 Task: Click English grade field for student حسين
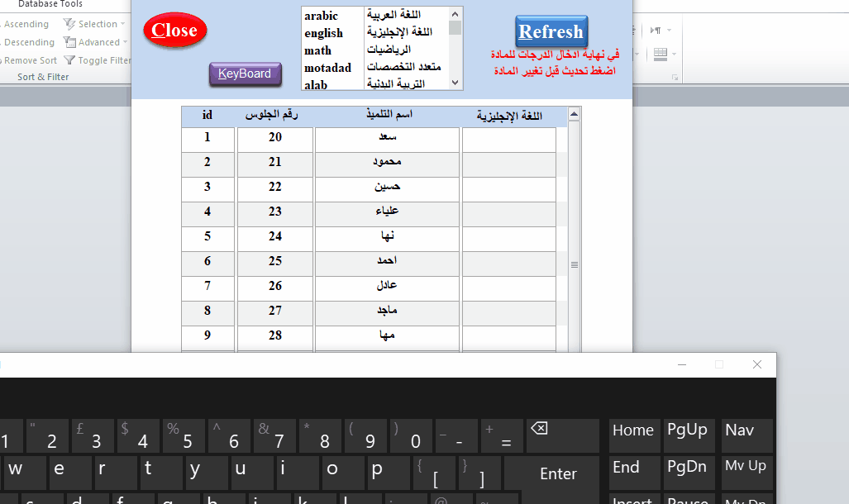click(x=509, y=189)
